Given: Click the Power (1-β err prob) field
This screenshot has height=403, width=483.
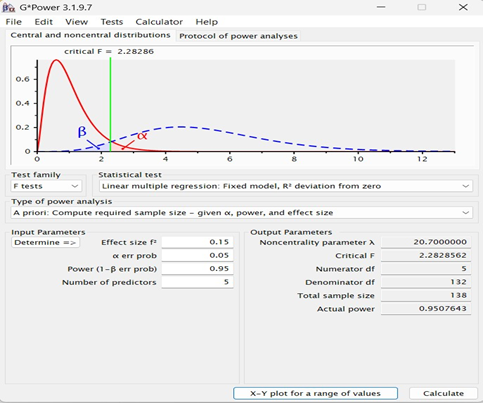Looking at the screenshot, I should click(x=197, y=269).
